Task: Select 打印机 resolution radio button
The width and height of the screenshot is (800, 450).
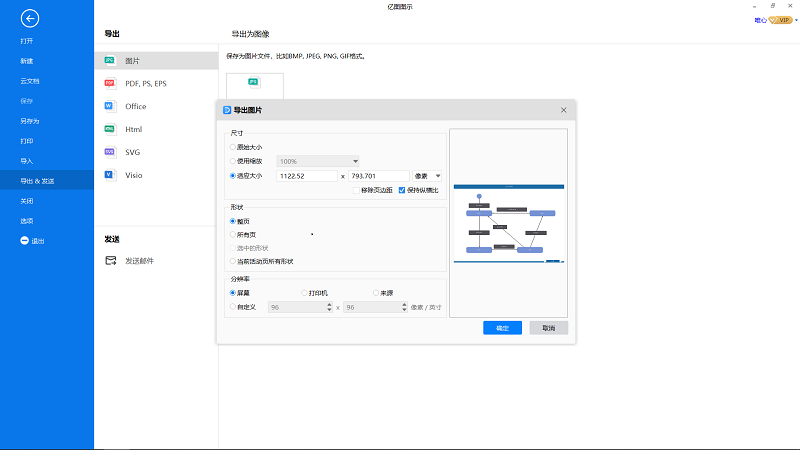Action: 304,293
